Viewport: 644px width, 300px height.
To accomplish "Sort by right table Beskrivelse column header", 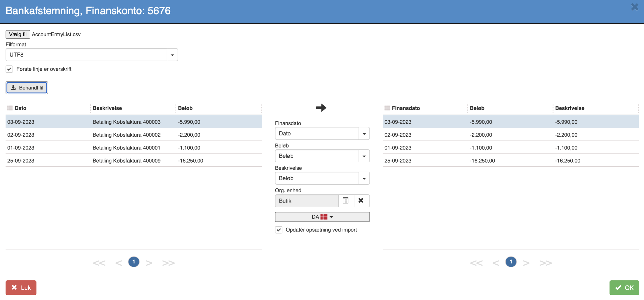I will point(570,108).
